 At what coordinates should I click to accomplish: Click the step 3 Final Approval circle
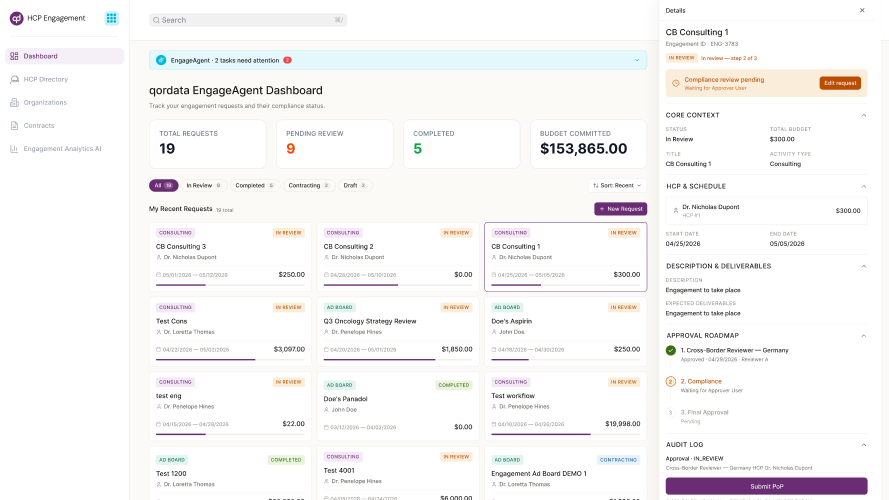tap(671, 413)
